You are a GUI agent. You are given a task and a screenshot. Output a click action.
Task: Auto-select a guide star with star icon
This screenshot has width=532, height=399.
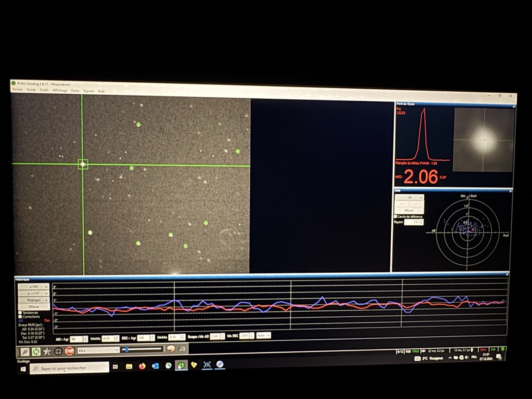point(47,352)
